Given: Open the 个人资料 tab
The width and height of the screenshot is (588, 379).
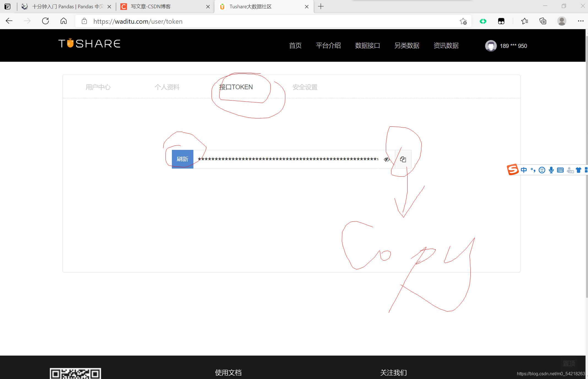Looking at the screenshot, I should pos(167,87).
